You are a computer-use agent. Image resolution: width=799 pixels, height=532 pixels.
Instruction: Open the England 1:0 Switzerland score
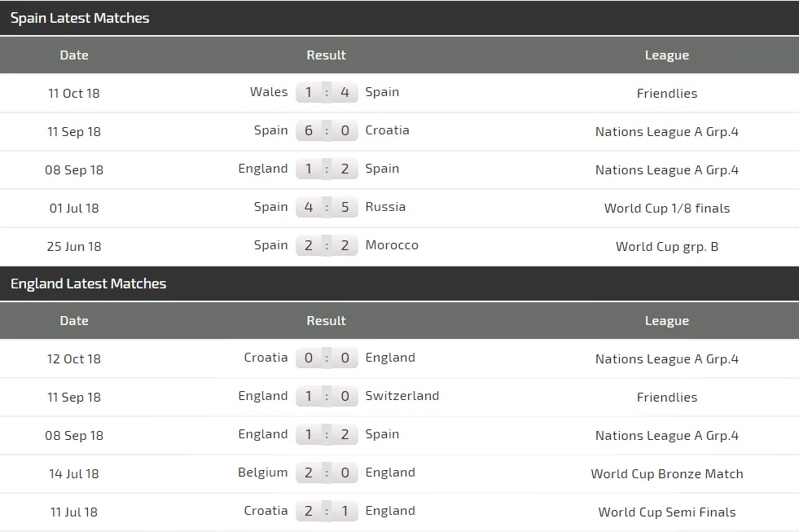pyautogui.click(x=327, y=397)
